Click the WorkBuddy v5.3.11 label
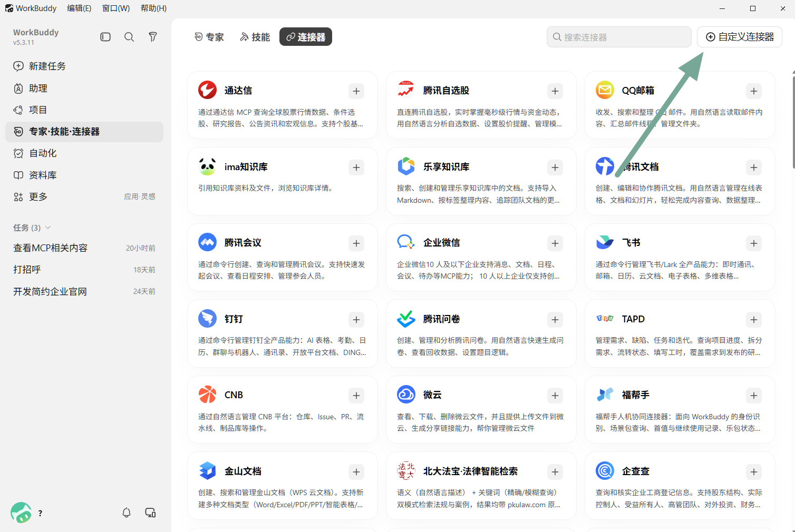Viewport: 795px width, 532px height. (36, 37)
